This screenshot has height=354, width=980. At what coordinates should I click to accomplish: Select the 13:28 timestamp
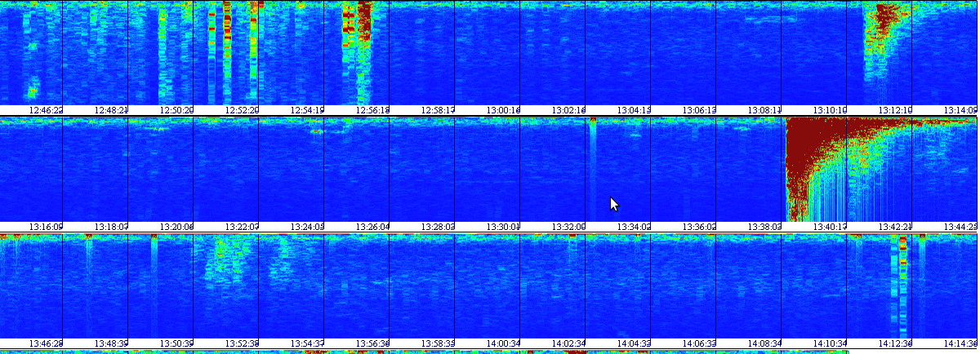pos(438,227)
